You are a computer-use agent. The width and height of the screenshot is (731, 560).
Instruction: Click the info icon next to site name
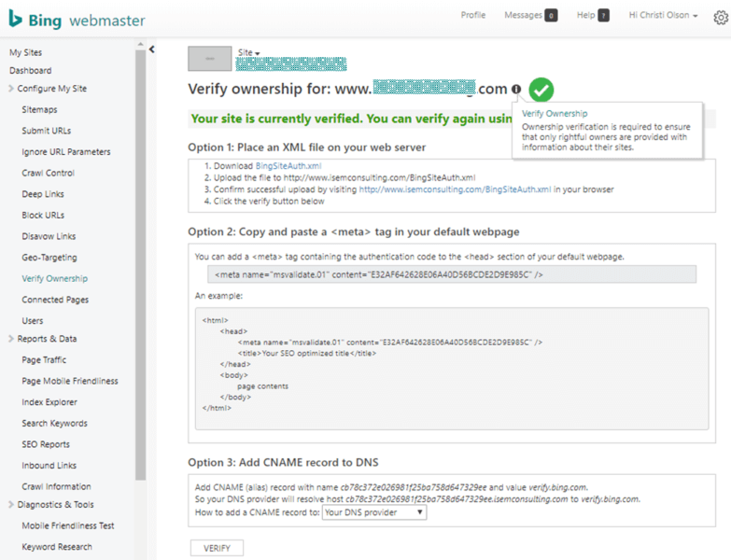516,89
